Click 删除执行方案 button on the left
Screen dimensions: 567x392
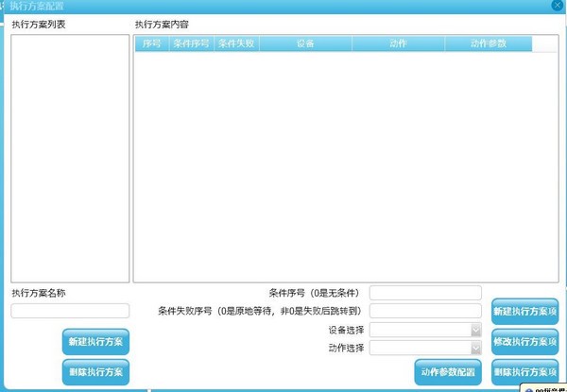(x=95, y=371)
